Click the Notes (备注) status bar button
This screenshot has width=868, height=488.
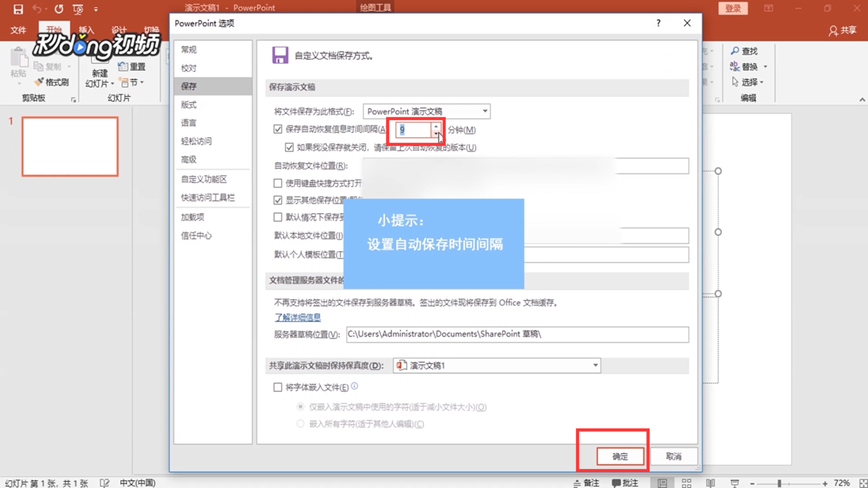[587, 483]
